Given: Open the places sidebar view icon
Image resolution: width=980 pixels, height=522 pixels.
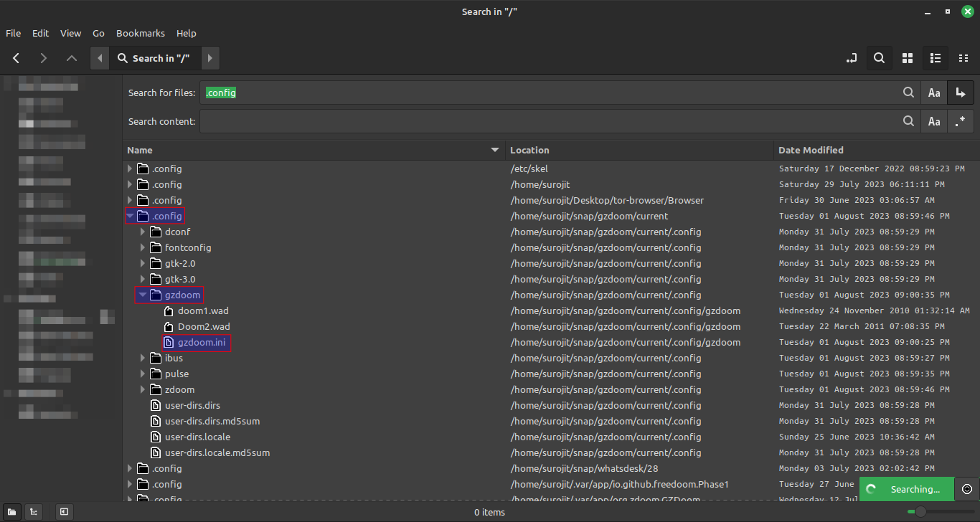Looking at the screenshot, I should pyautogui.click(x=11, y=512).
